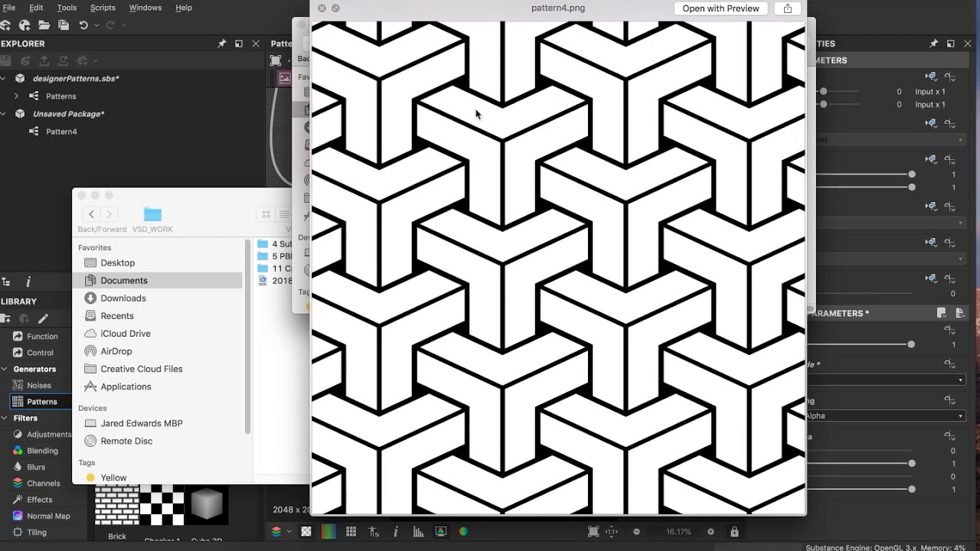Pin the Properties panel
The height and width of the screenshot is (551, 980).
(933, 44)
